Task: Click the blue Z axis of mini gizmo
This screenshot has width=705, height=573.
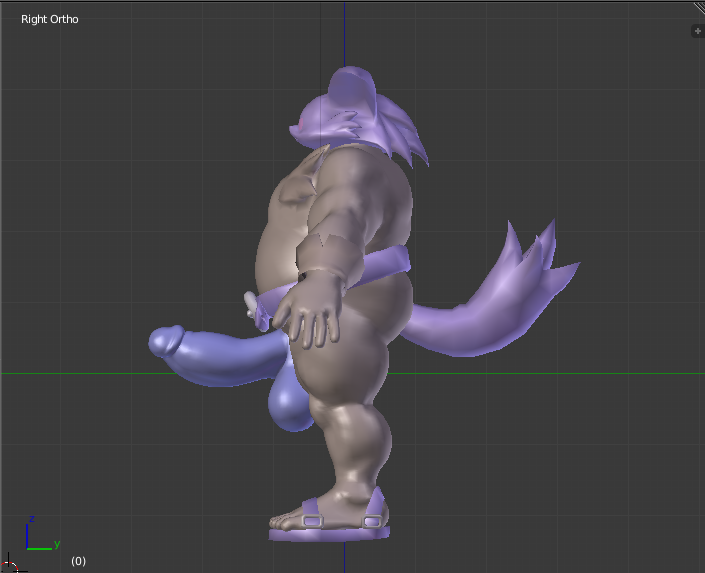Action: click(x=27, y=536)
